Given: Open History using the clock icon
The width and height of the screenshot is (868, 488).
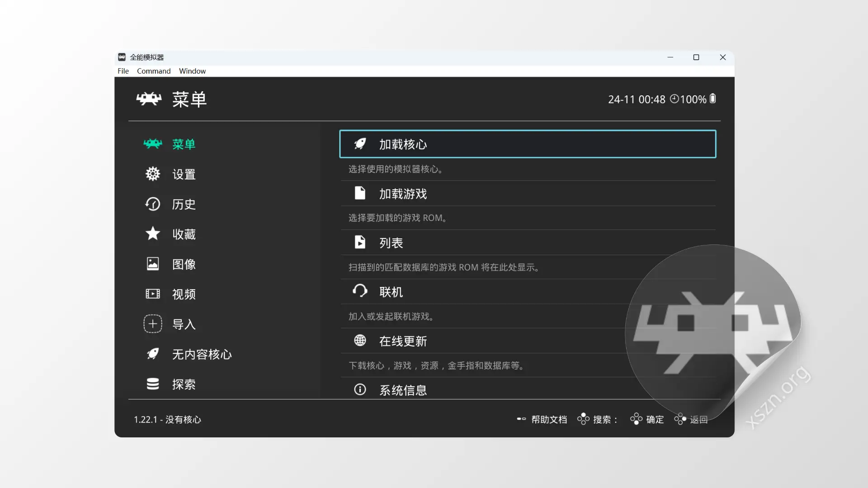Looking at the screenshot, I should click(153, 204).
